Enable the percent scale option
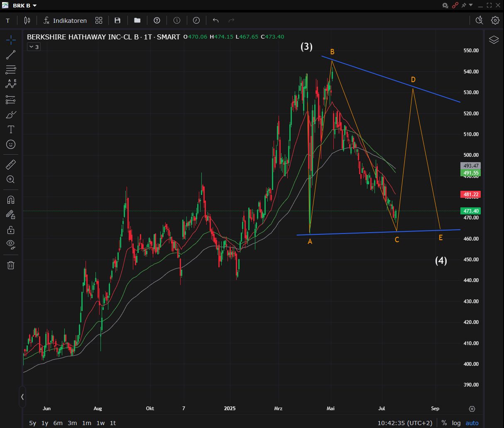Viewport: 504px width, 428px height. click(x=444, y=423)
